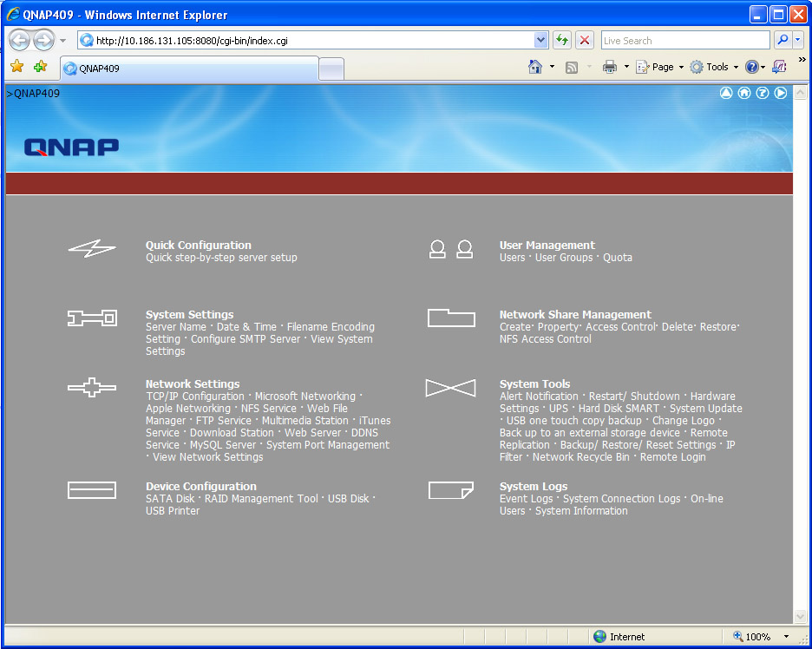Viewport: 812px width, 649px height.
Task: Open the search provider dropdown arrow
Action: pos(797,40)
